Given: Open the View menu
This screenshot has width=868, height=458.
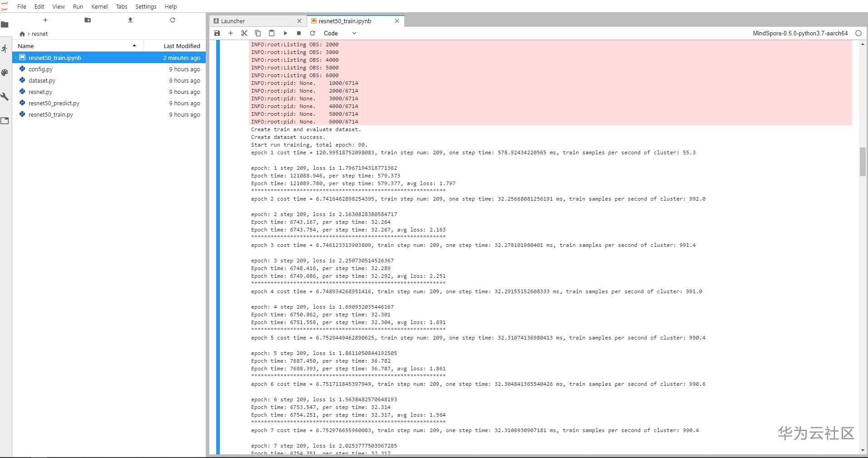Looking at the screenshot, I should [x=59, y=6].
